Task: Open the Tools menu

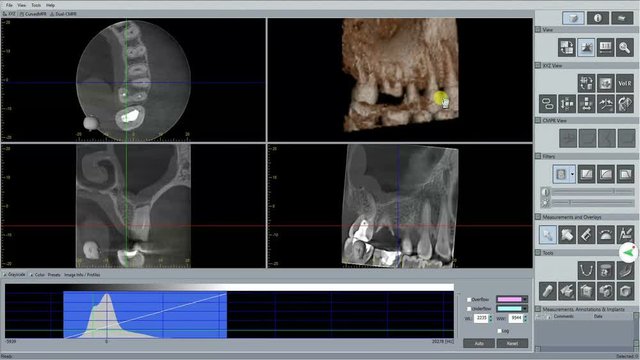Action: (36, 5)
